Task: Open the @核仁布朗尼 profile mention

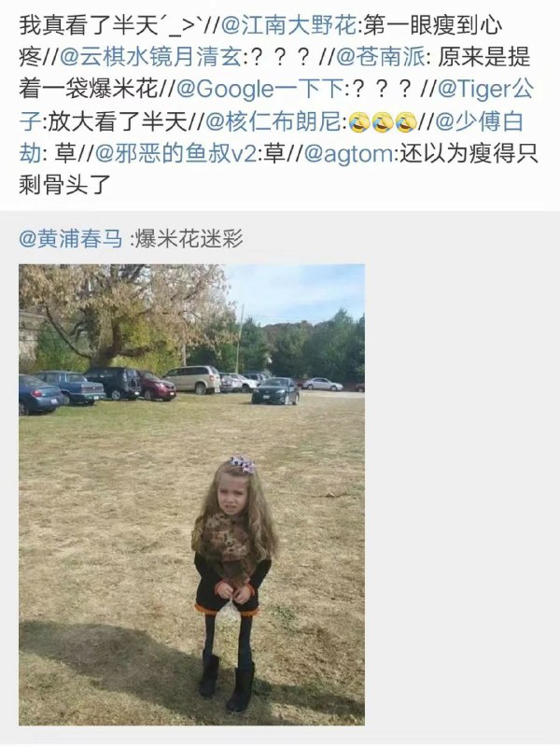Action: (x=273, y=121)
